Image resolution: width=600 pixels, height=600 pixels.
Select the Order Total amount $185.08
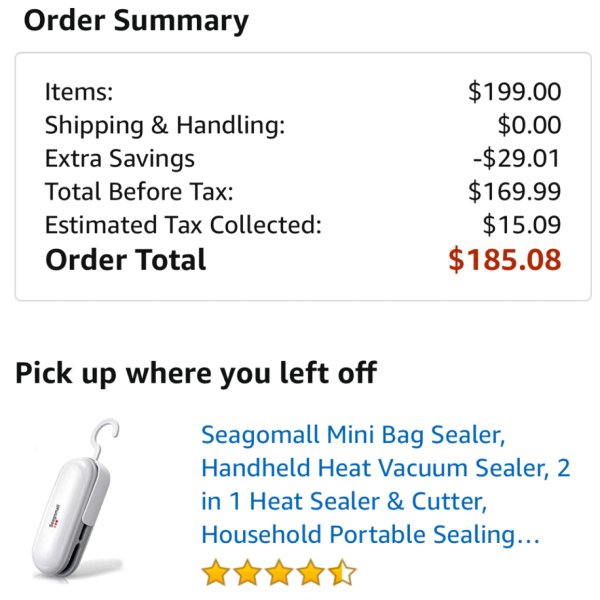point(505,260)
